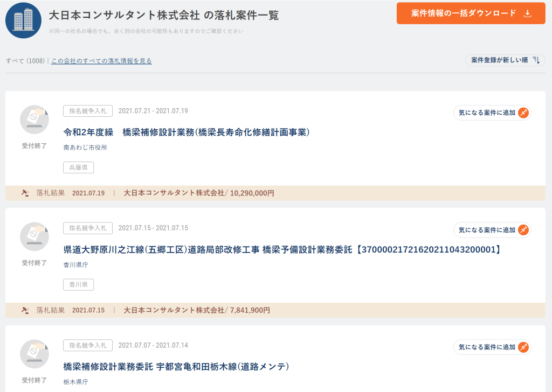Add 宇都宮亀和田栃木線 case to 気になる案件
The image size is (552, 392).
492,347
